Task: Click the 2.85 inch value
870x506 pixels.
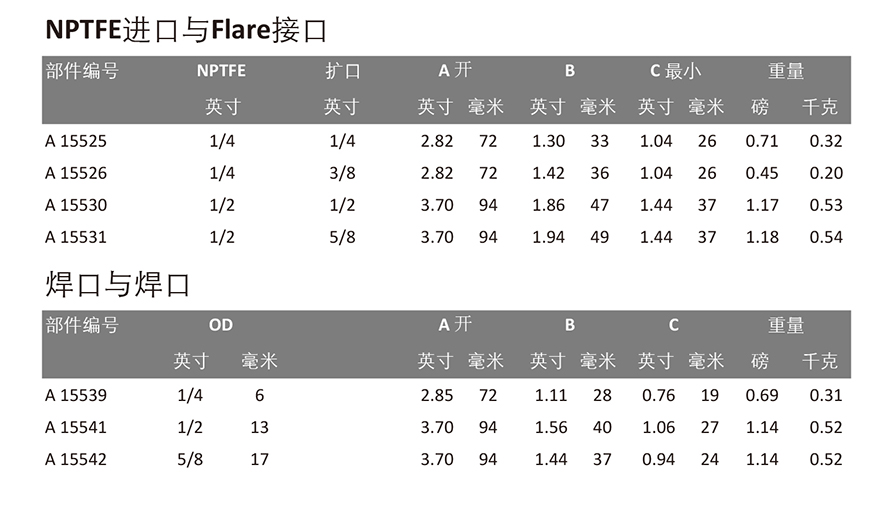Action: click(x=437, y=395)
